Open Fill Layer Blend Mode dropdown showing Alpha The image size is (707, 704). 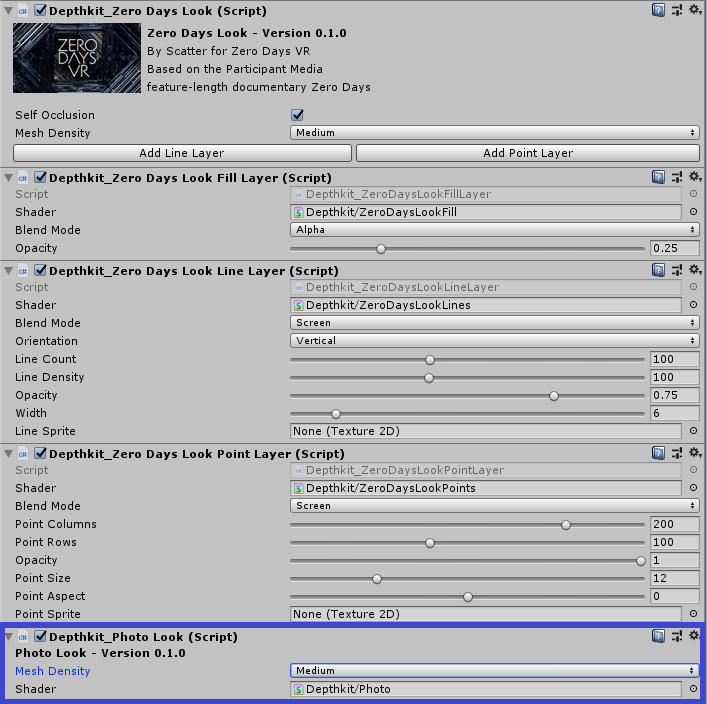(x=495, y=230)
